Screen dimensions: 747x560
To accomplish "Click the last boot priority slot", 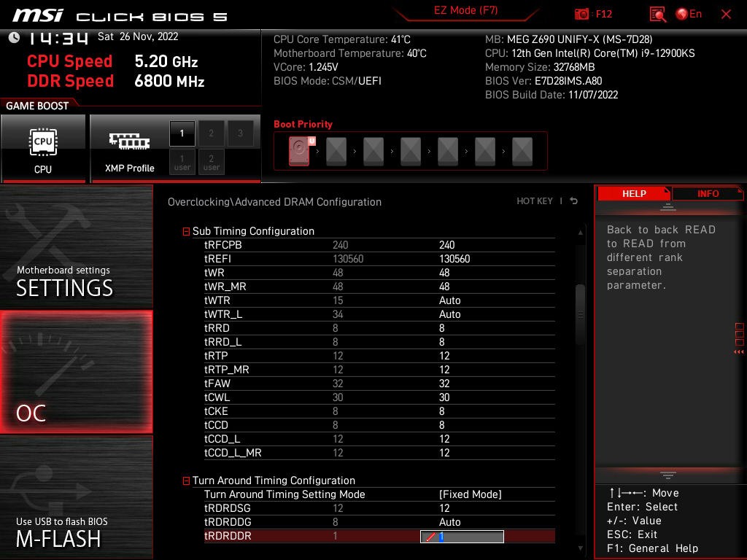I will pyautogui.click(x=522, y=151).
